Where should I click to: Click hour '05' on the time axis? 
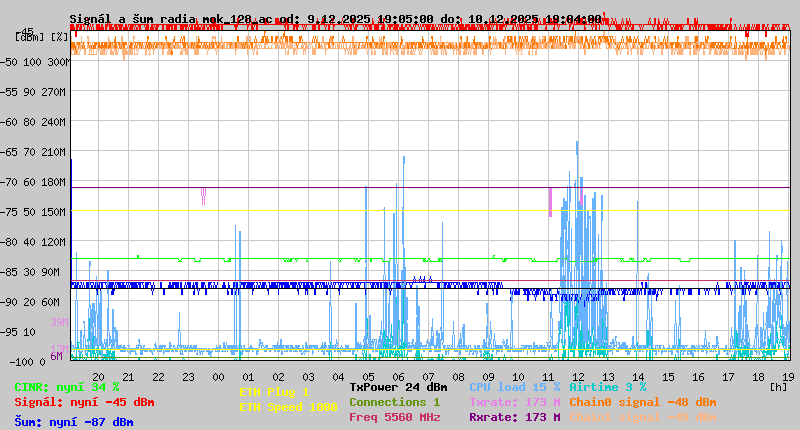[x=368, y=377]
